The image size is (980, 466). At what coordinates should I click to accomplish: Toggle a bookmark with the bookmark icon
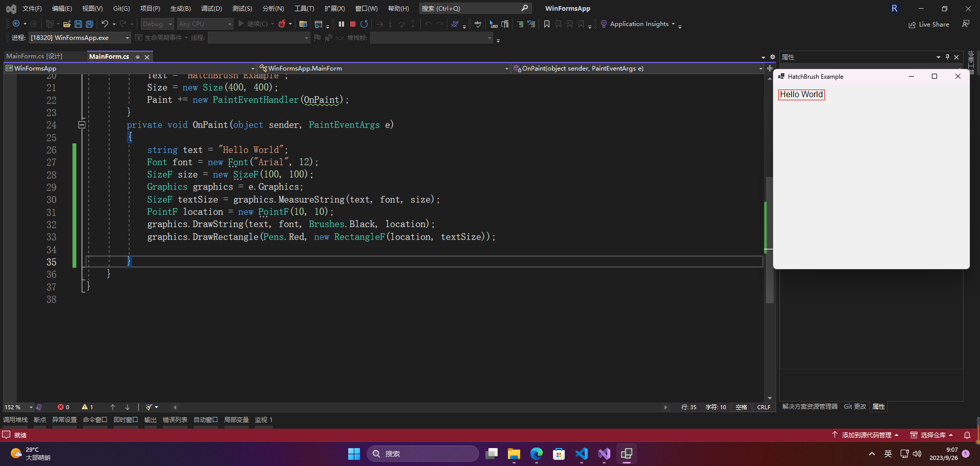(x=547, y=24)
